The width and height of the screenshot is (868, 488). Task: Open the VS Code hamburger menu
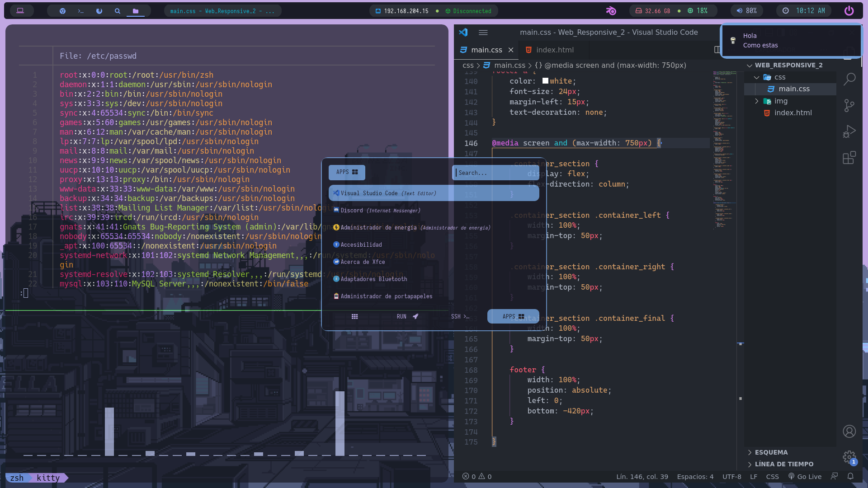pos(483,33)
